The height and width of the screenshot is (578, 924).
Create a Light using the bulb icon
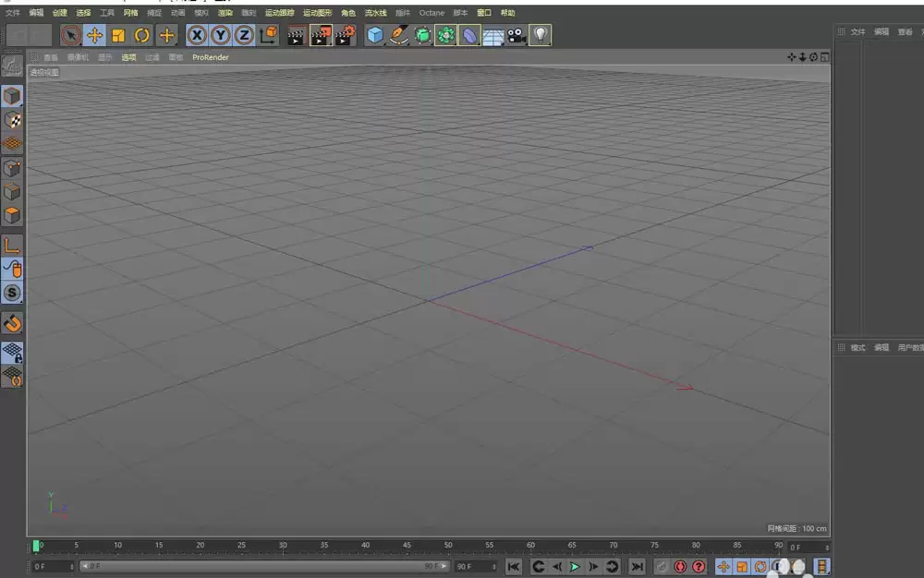pos(541,35)
